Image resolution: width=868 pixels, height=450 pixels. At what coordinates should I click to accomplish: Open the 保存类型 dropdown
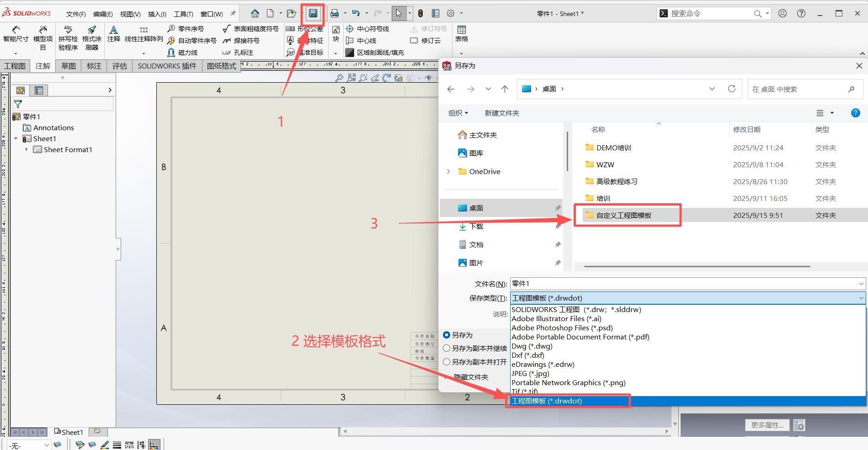(688, 298)
